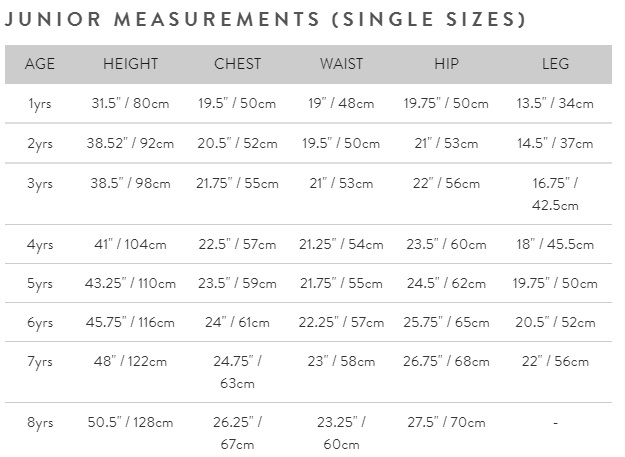Click the 7yrs waist value 23" / 58cm
Viewport: 625px width, 457px height.
click(341, 361)
